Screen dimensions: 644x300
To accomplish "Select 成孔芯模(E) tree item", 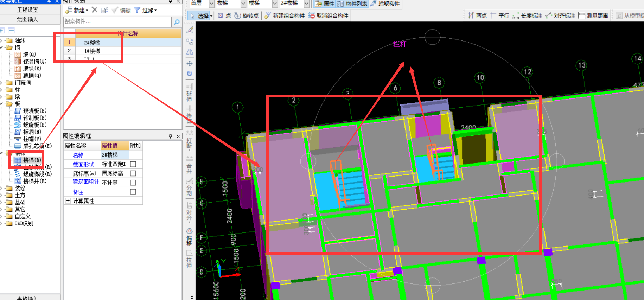I will (x=33, y=146).
